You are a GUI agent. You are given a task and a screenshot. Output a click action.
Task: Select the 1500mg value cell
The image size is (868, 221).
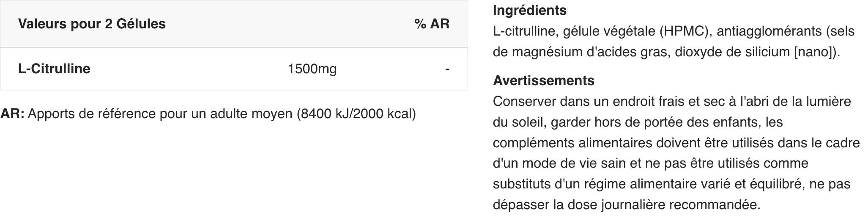point(312,69)
